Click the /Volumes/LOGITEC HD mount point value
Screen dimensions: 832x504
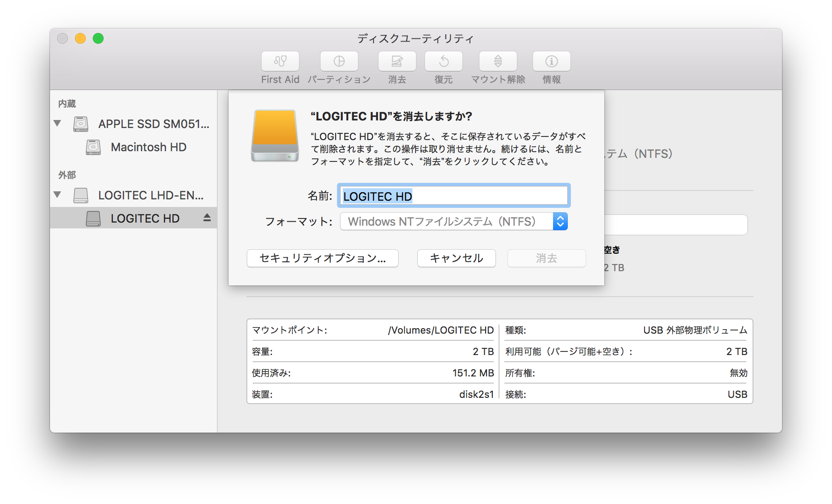pos(441,330)
